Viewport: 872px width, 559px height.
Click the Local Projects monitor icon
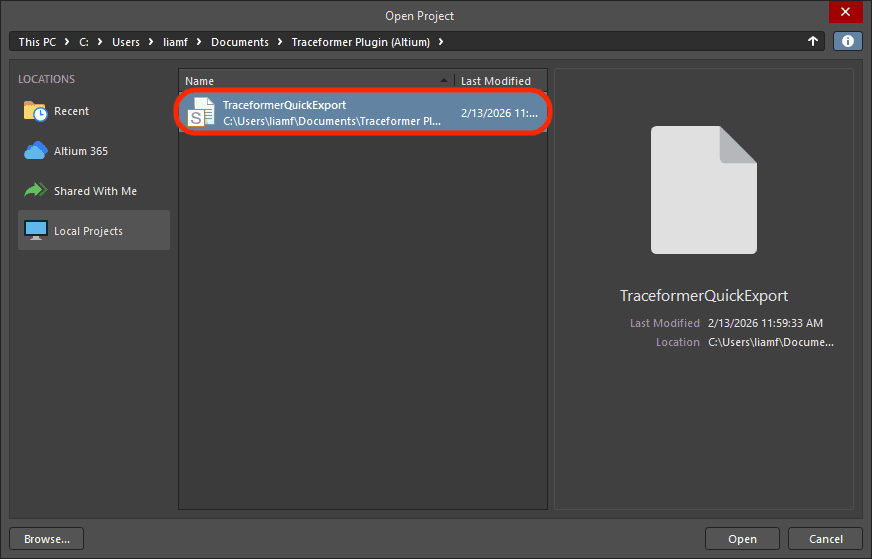pos(36,231)
